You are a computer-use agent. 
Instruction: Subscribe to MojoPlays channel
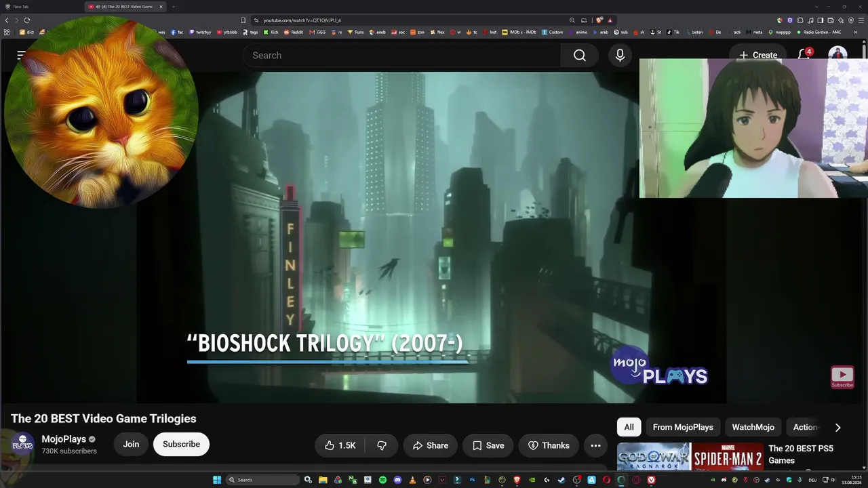click(x=181, y=444)
